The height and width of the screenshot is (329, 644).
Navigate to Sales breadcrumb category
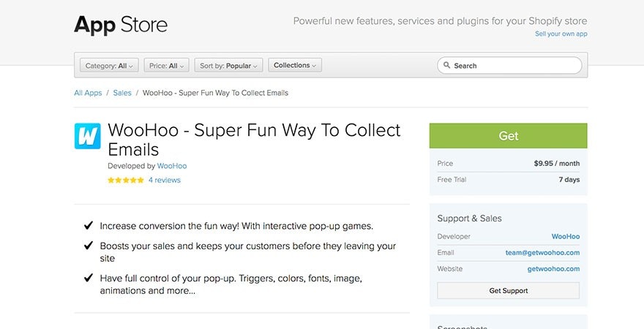click(x=122, y=93)
